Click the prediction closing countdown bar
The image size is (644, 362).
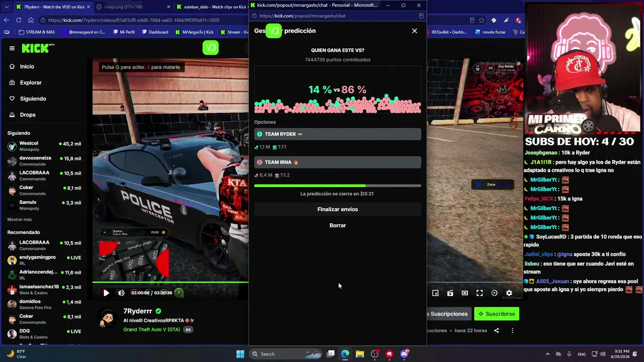coord(338,186)
